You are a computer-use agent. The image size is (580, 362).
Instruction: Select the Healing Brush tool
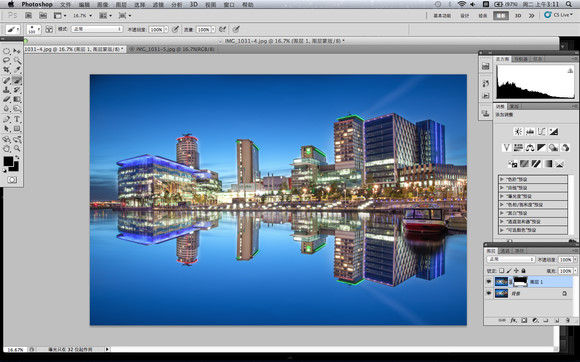click(x=7, y=80)
